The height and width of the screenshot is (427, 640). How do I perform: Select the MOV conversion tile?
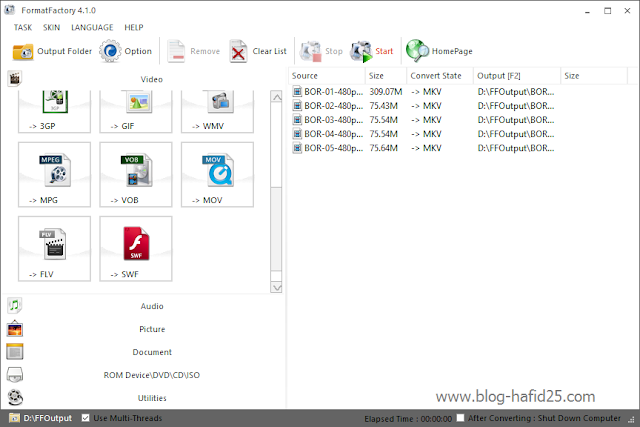pos(217,175)
